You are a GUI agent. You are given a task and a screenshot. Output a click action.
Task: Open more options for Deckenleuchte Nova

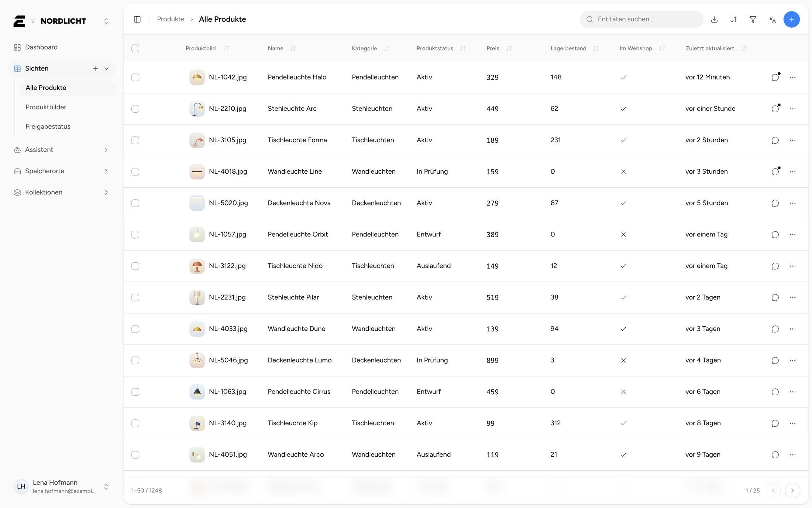point(792,203)
